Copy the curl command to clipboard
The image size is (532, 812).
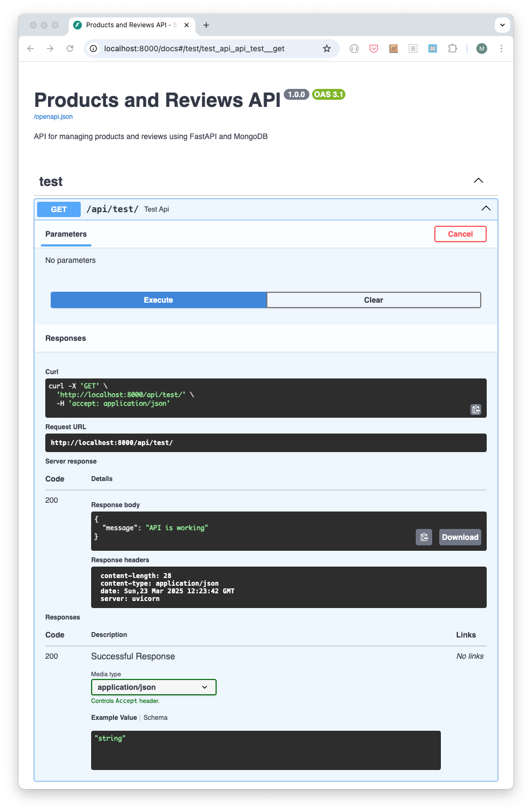[x=476, y=410]
